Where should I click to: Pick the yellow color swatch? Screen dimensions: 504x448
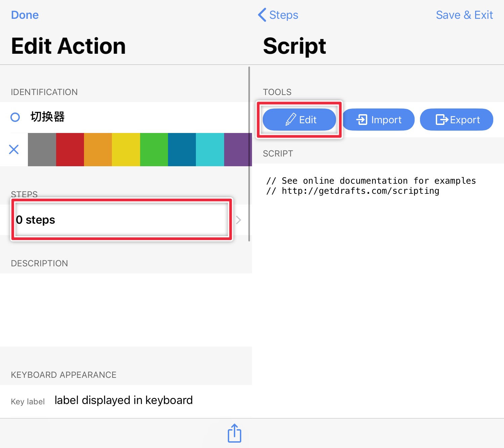pyautogui.click(x=126, y=149)
